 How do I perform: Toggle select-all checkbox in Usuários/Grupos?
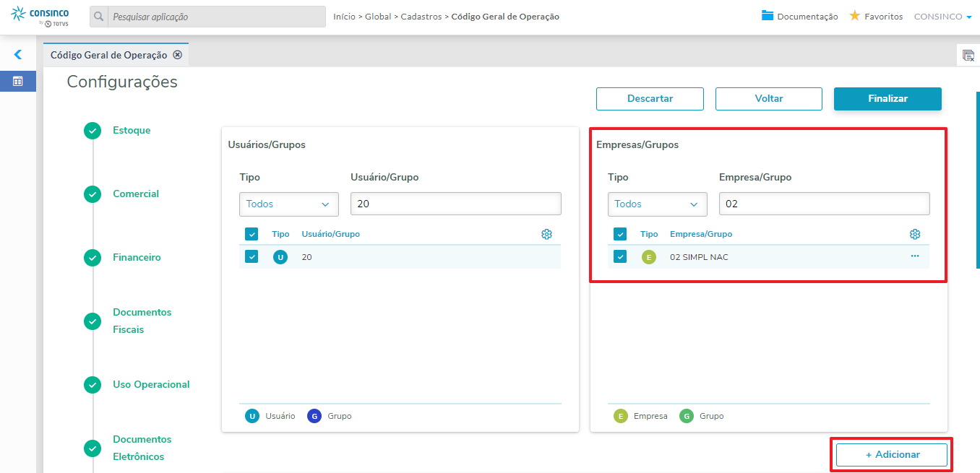[252, 234]
